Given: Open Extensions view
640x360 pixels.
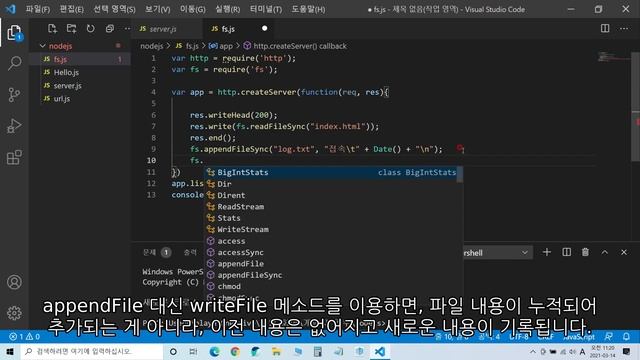Looking at the screenshot, I should coord(14,157).
